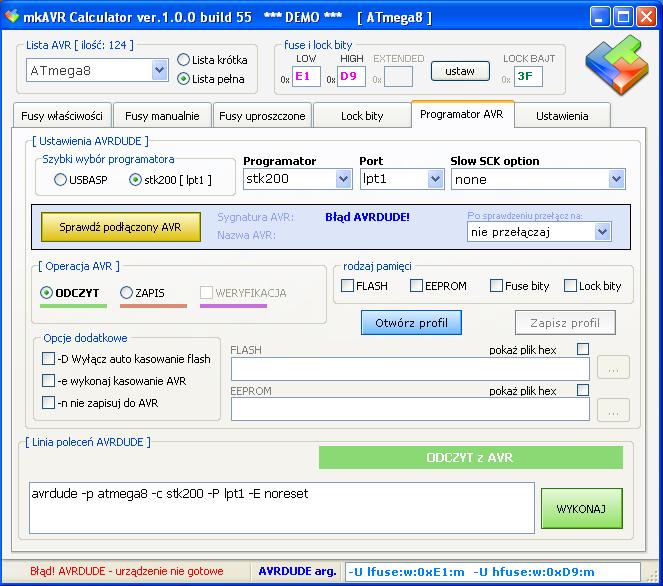Open the Port lpt1 dropdown
The height and width of the screenshot is (586, 663).
tap(435, 179)
